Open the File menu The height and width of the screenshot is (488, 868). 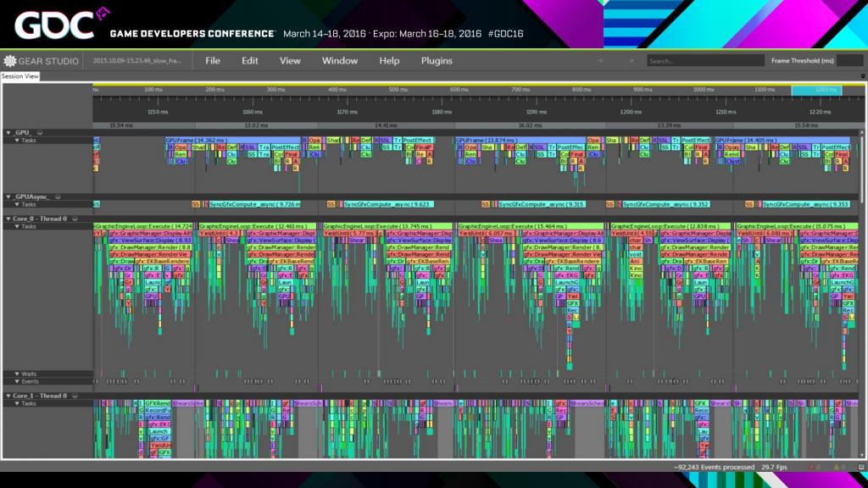click(213, 61)
